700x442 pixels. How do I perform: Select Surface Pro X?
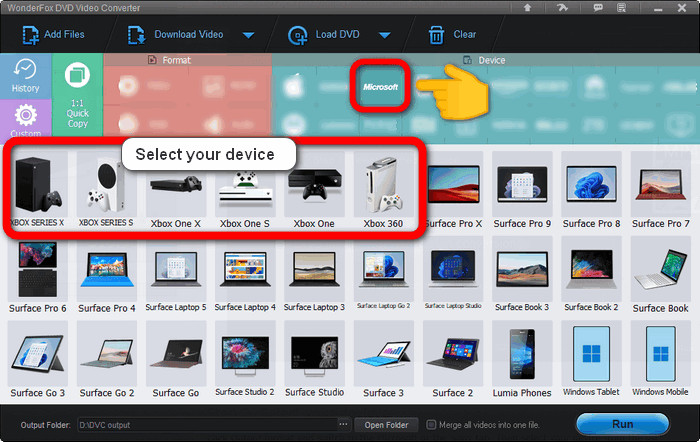pyautogui.click(x=453, y=190)
